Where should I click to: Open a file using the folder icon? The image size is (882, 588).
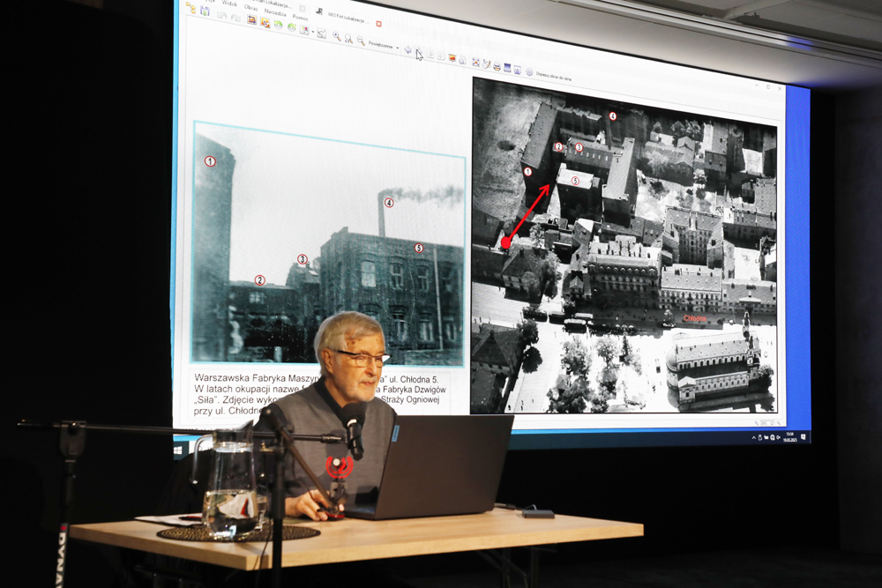click(x=191, y=8)
